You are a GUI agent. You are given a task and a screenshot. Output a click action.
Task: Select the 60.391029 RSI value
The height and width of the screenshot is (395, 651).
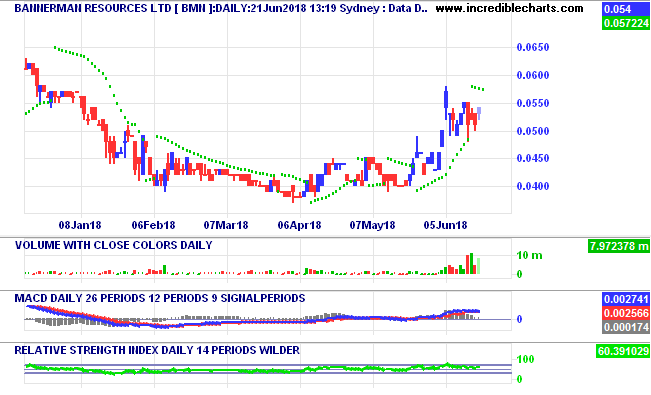coord(623,351)
